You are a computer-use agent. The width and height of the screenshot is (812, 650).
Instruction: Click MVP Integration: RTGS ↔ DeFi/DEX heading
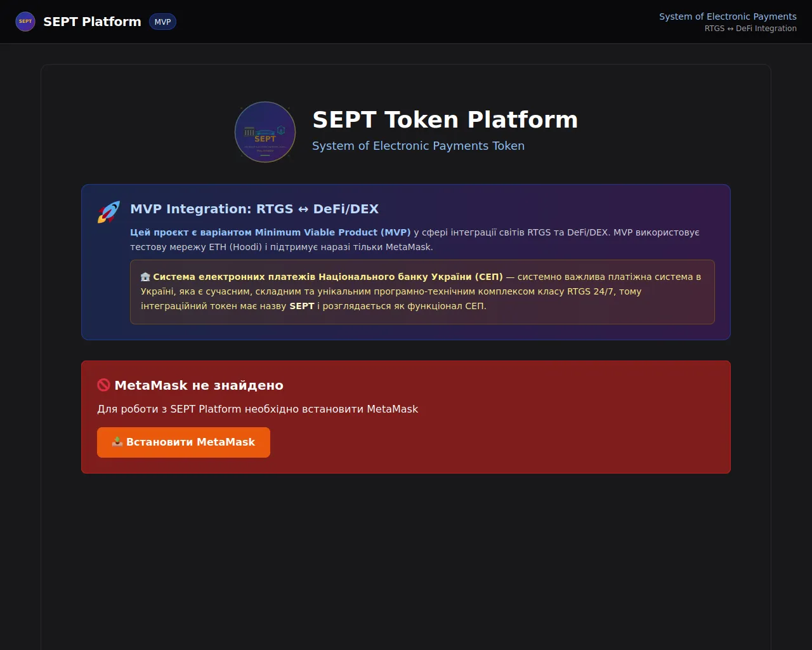point(254,209)
